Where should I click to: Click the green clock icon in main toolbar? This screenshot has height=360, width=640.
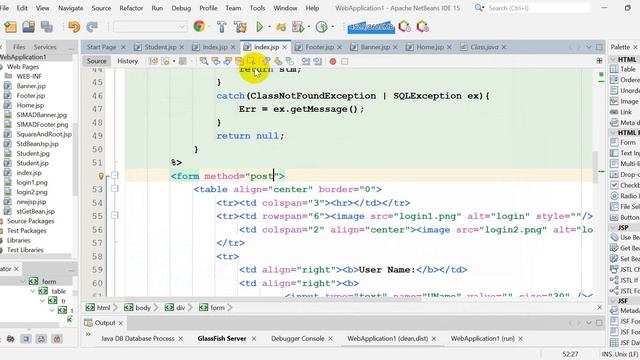coord(322,27)
